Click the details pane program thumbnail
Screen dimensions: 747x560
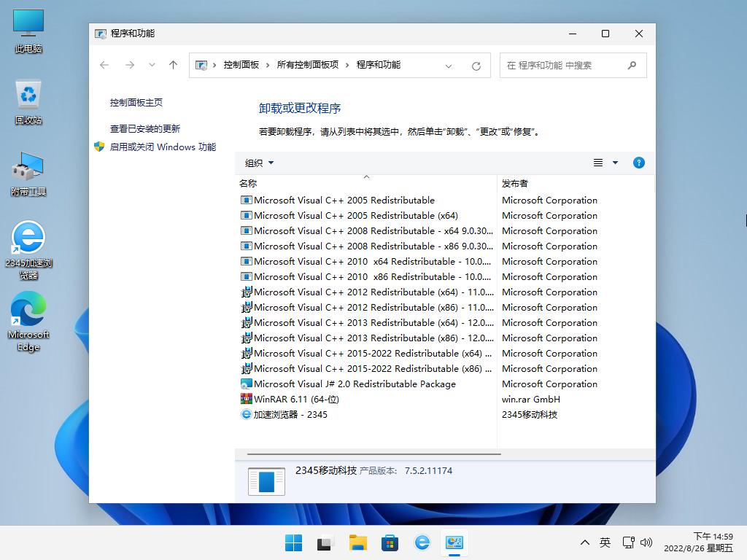[x=266, y=481]
